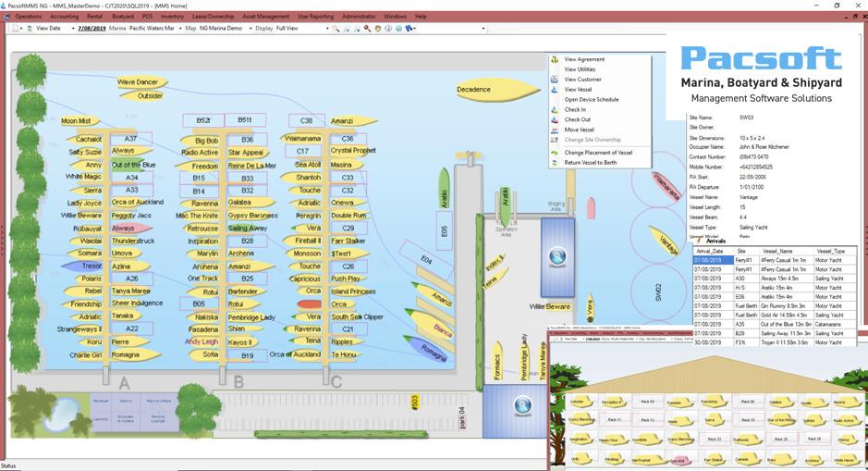Click the new document toolbar icon
The width and height of the screenshot is (868, 471).
point(16,29)
